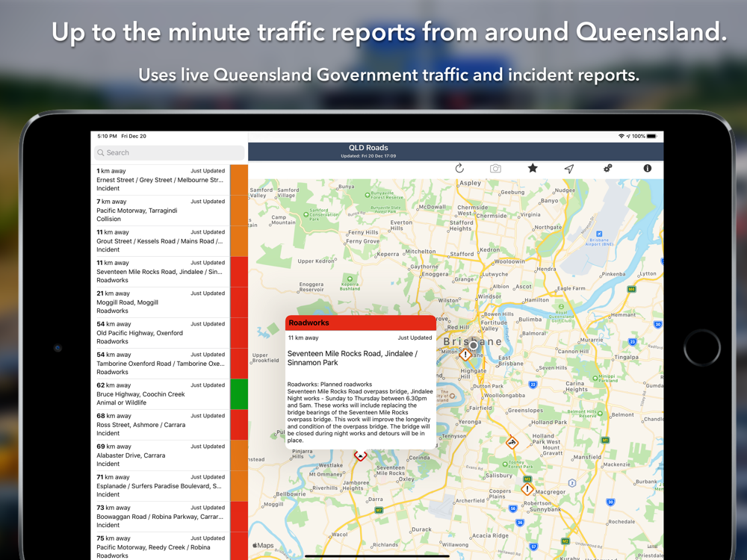Show app info with the info icon
Viewport: 747px width, 560px height.
[x=647, y=168]
